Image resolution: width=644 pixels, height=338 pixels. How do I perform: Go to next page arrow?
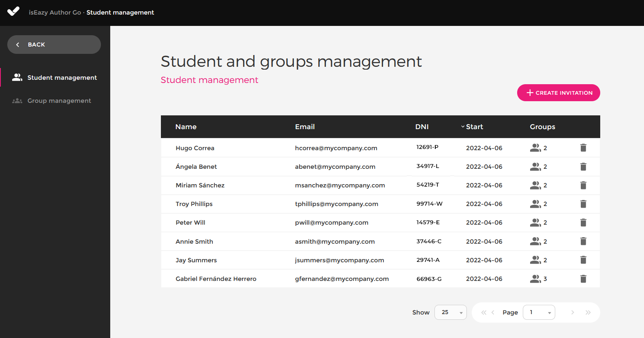(x=573, y=312)
